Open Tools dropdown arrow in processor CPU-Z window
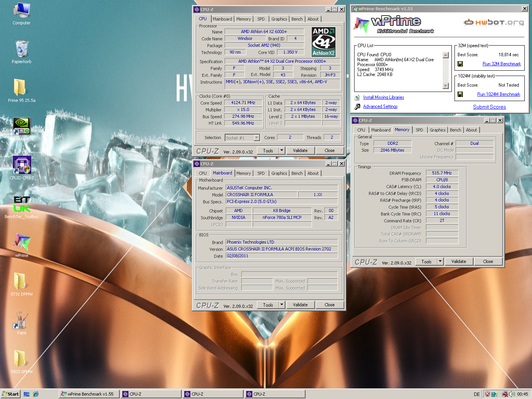 point(282,150)
